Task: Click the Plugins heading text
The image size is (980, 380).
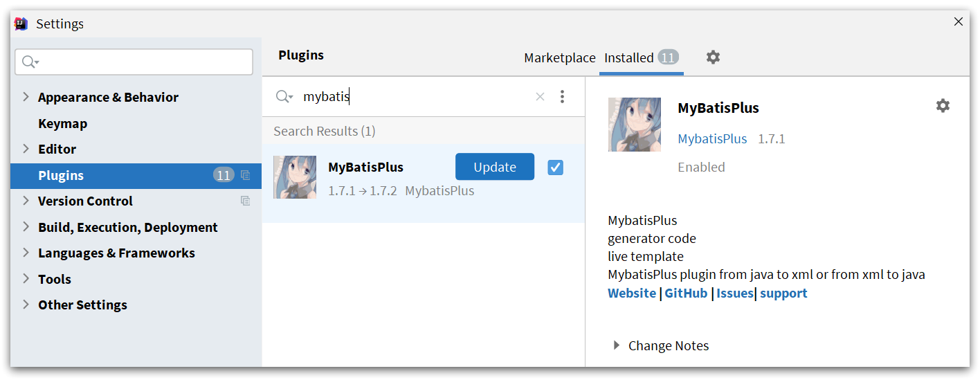Action: (x=301, y=55)
